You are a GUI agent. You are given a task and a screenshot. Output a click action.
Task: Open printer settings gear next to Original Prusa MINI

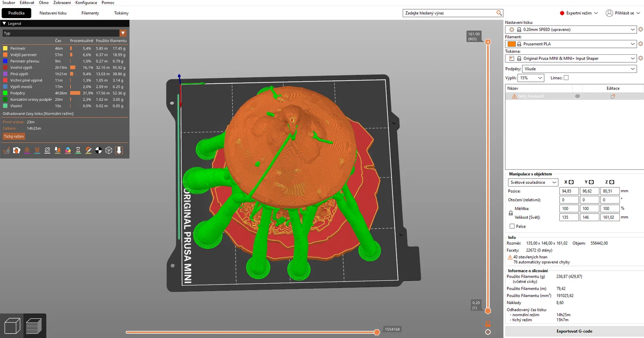point(640,58)
